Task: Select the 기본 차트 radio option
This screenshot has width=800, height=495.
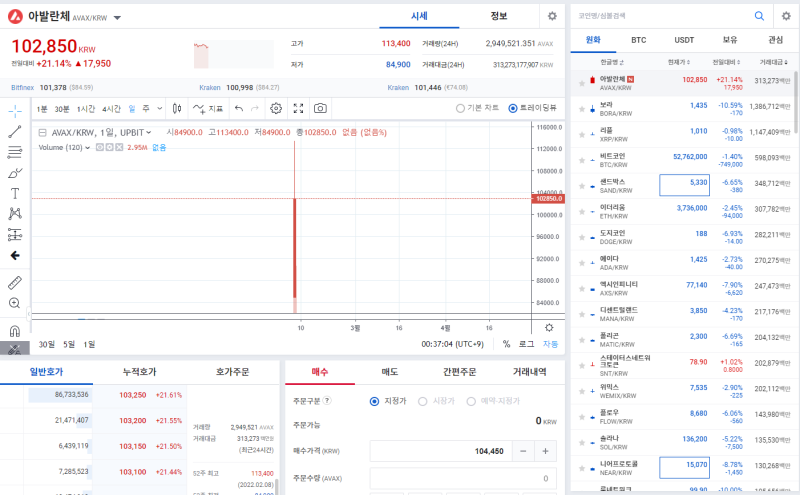Action: (460, 108)
